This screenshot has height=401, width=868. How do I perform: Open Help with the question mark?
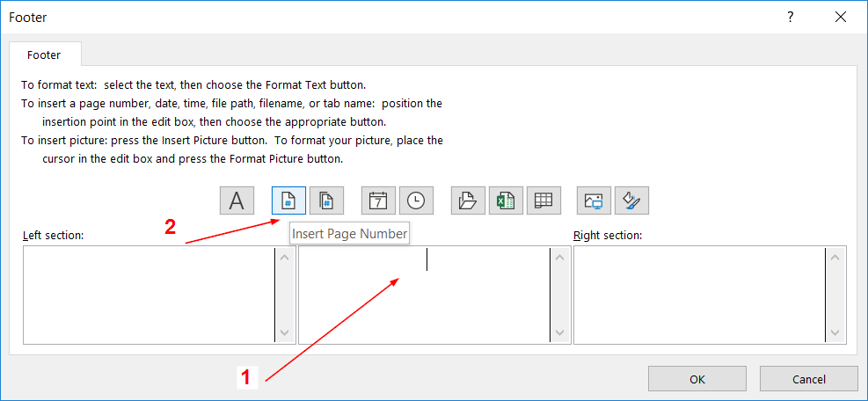coord(791,17)
